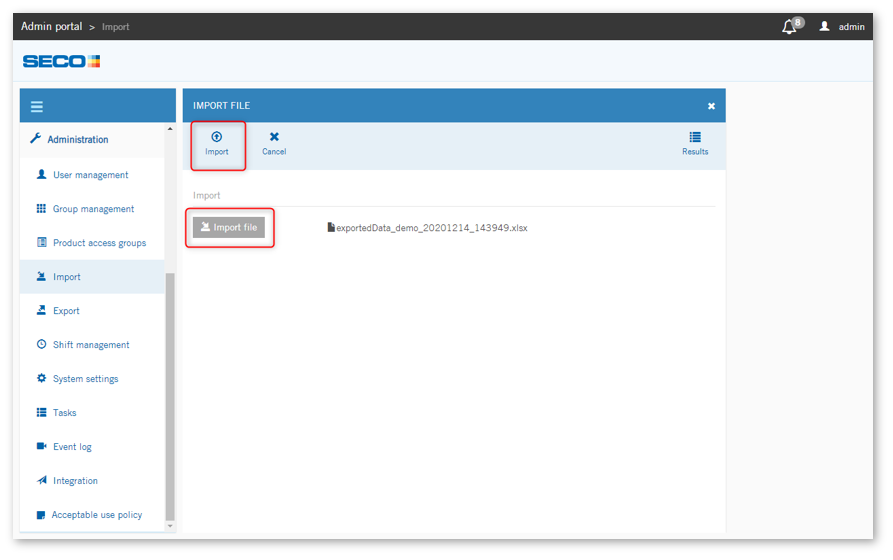Click the SECO logo
The image size is (893, 560).
tap(62, 61)
